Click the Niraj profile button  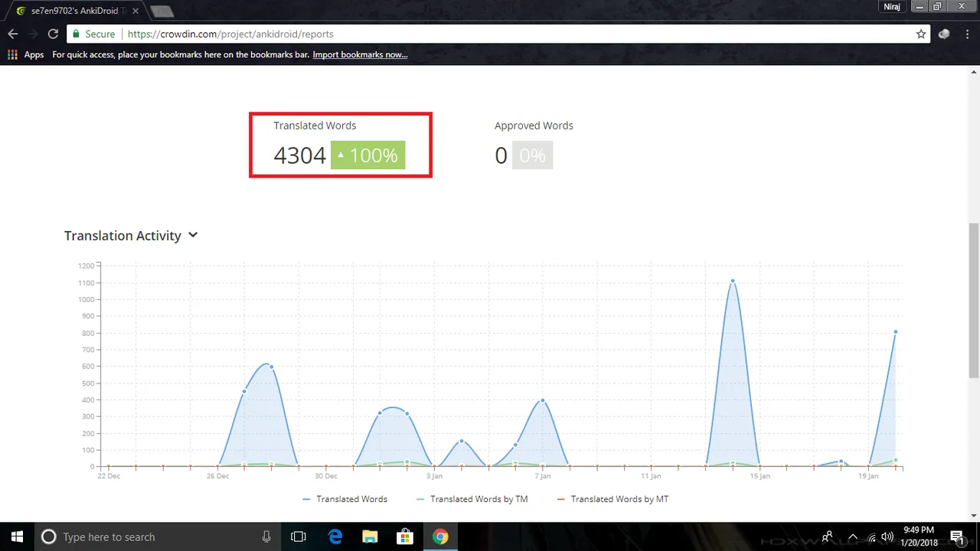point(891,6)
